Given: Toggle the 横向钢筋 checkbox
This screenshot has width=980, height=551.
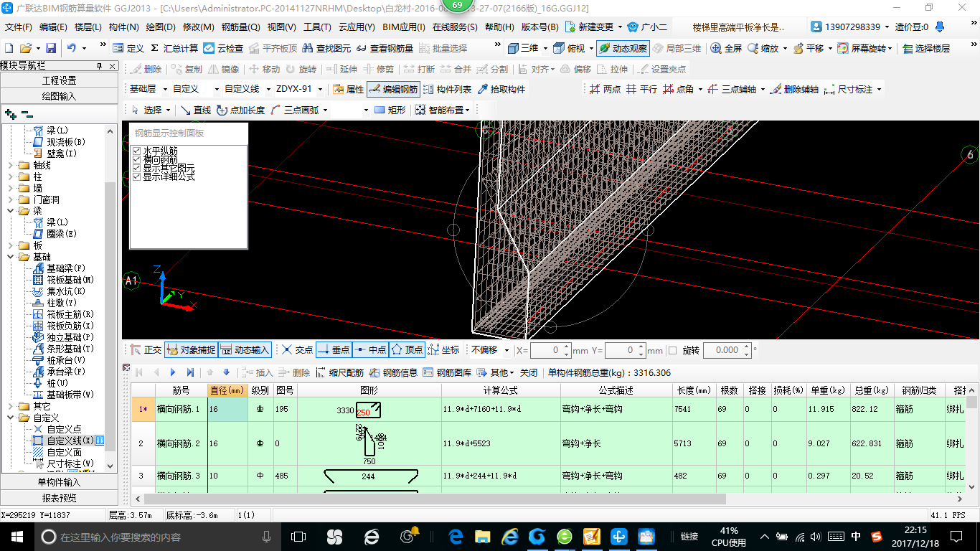Looking at the screenshot, I should tap(137, 159).
